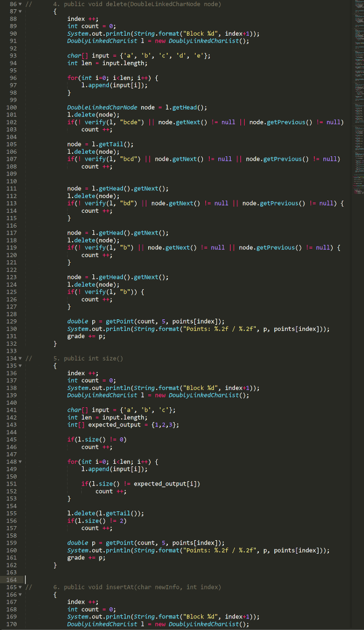The height and width of the screenshot is (630, 364).
Task: Collapse the fold arrow at line 86
Action: pyautogui.click(x=20, y=4)
